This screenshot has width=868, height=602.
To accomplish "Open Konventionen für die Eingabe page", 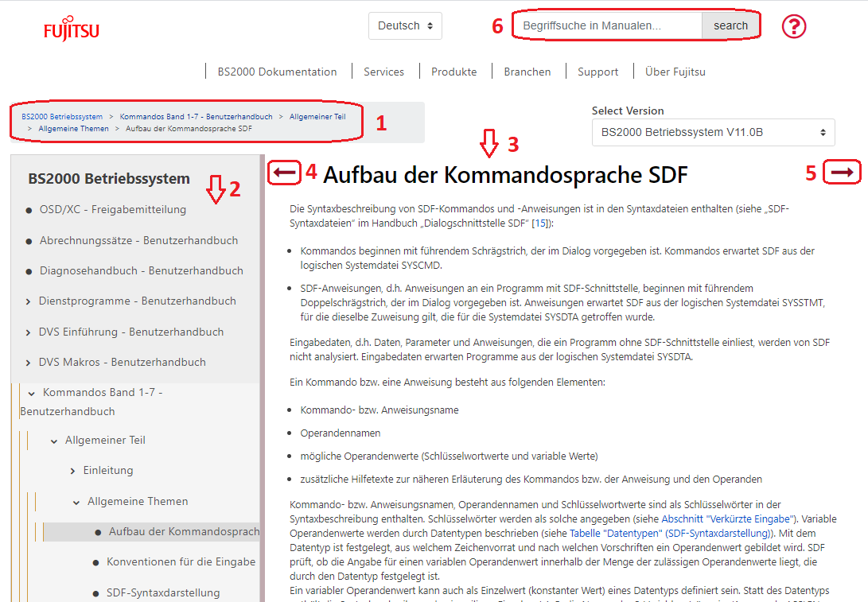I will pyautogui.click(x=181, y=561).
